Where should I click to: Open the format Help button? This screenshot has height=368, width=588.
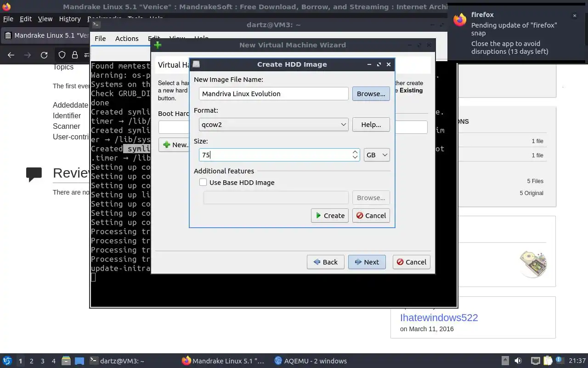pos(371,125)
